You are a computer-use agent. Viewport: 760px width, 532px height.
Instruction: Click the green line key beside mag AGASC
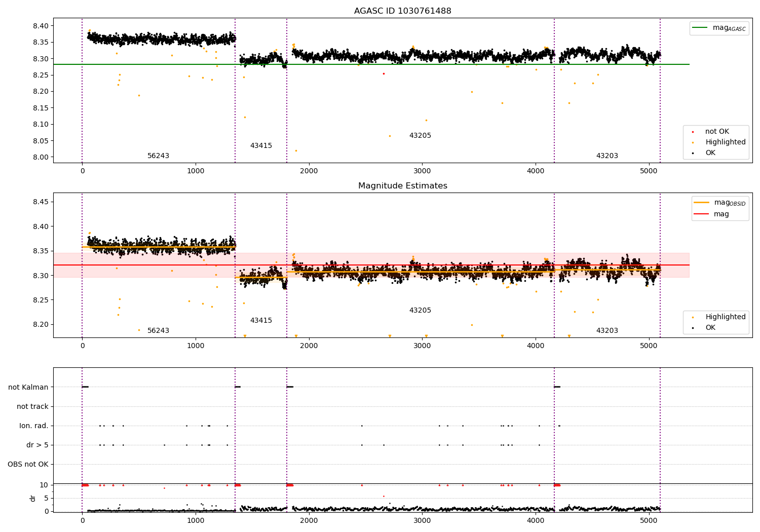700,28
